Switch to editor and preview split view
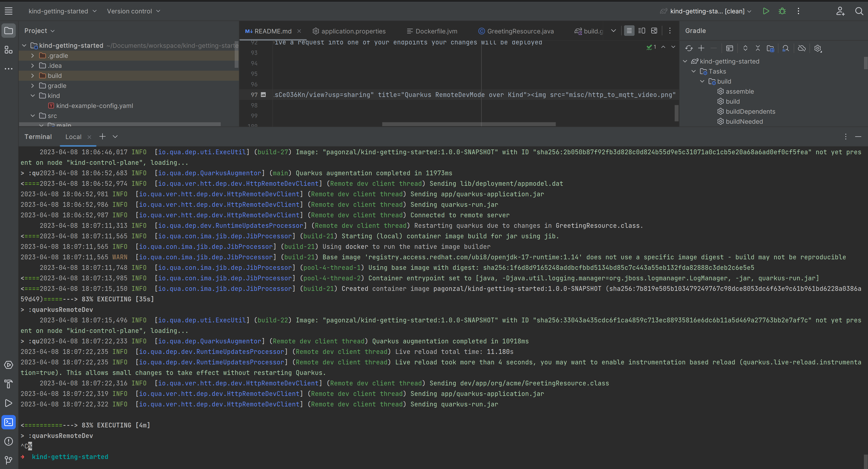Image resolution: width=868 pixels, height=469 pixels. [x=642, y=31]
